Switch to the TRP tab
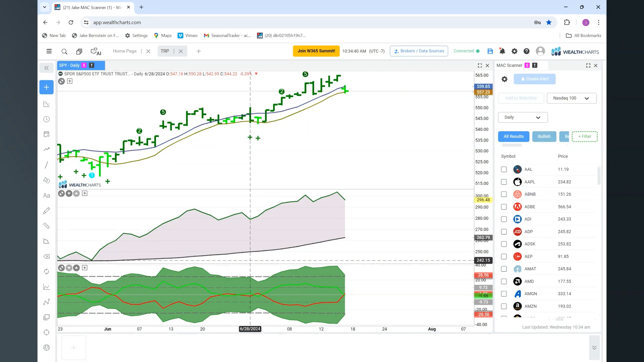Image resolution: width=644 pixels, height=362 pixels. tap(165, 51)
